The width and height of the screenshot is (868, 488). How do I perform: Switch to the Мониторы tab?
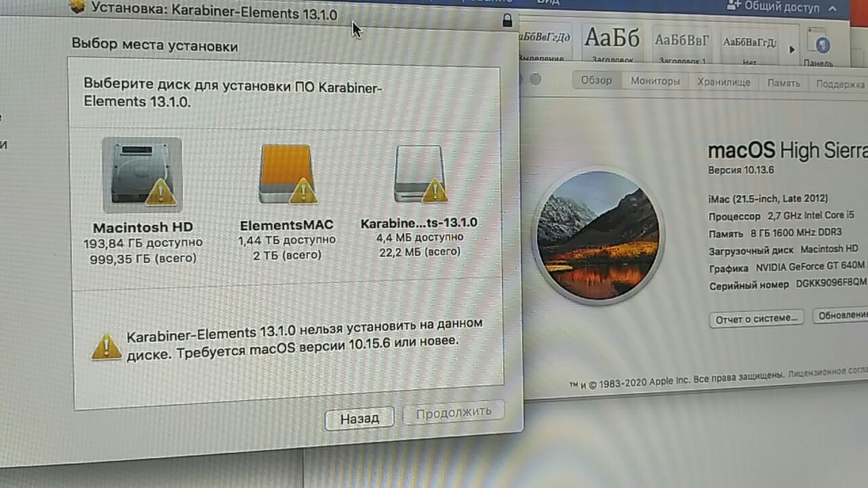coord(655,81)
